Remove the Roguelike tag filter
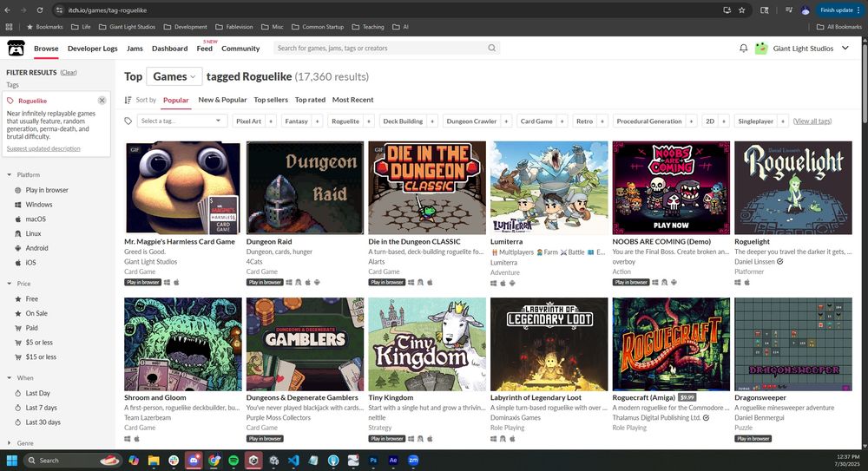Image resolution: width=868 pixels, height=471 pixels. point(102,100)
